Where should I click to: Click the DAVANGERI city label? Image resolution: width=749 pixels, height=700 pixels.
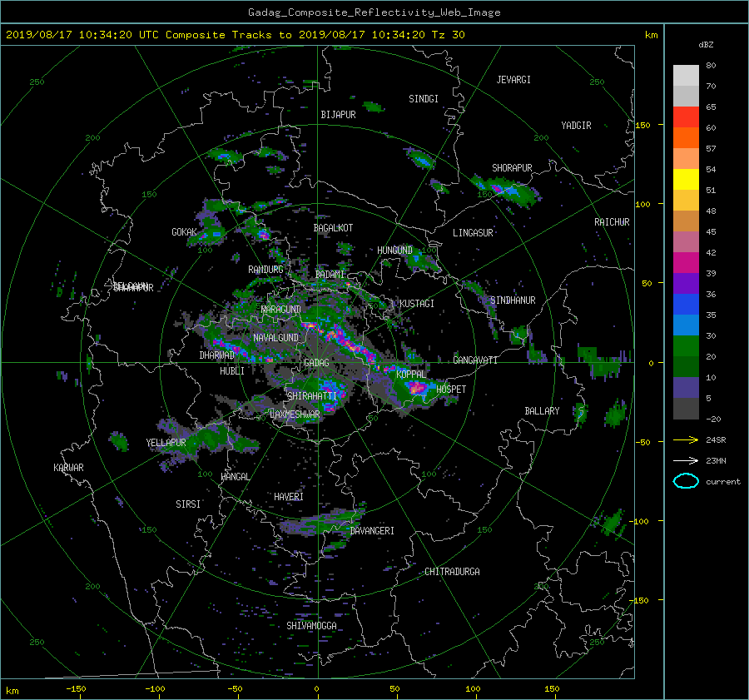[x=372, y=531]
